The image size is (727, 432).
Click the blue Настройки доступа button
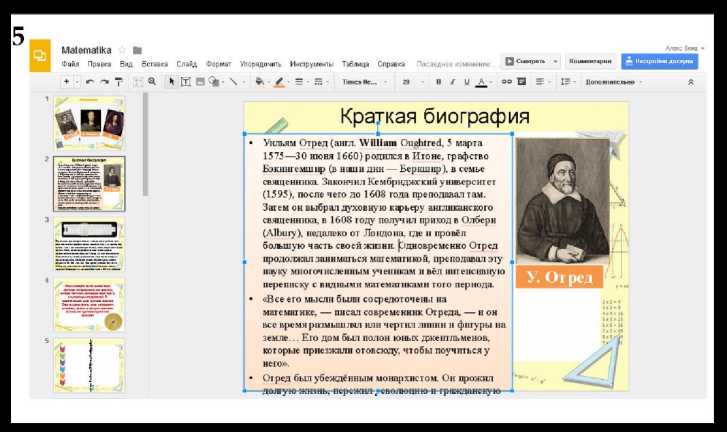click(x=660, y=60)
